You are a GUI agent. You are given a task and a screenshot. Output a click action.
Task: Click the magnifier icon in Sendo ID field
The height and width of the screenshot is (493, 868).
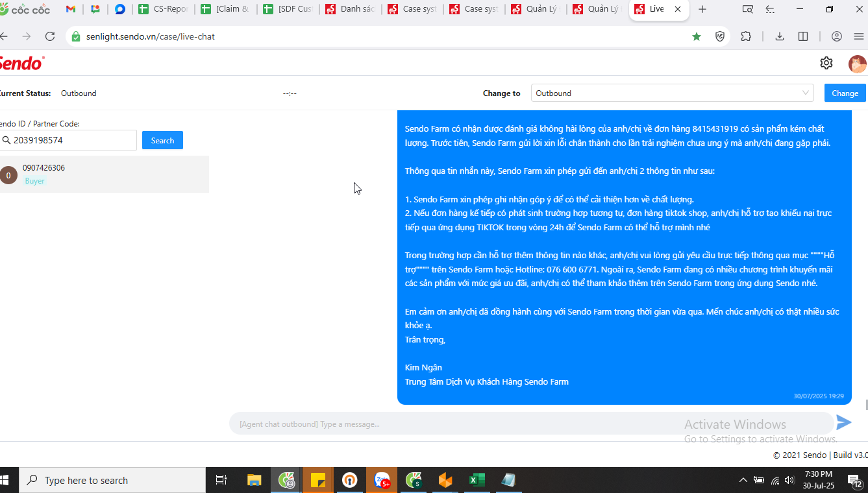click(6, 140)
